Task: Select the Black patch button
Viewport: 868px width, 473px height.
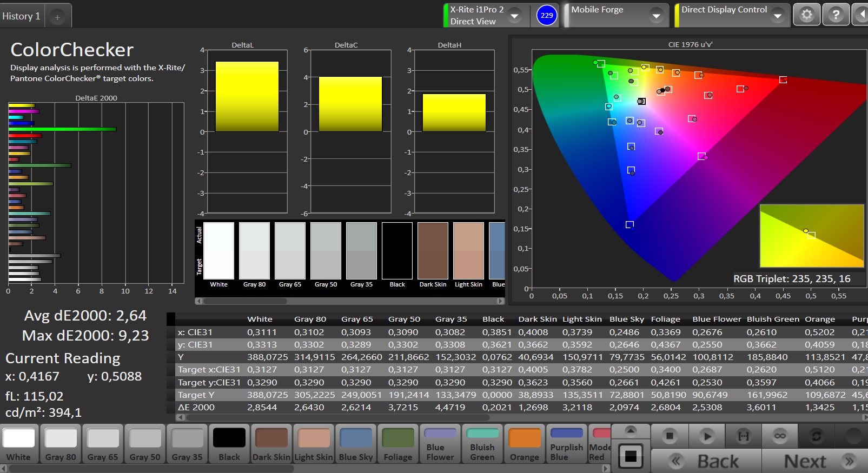Action: click(229, 444)
